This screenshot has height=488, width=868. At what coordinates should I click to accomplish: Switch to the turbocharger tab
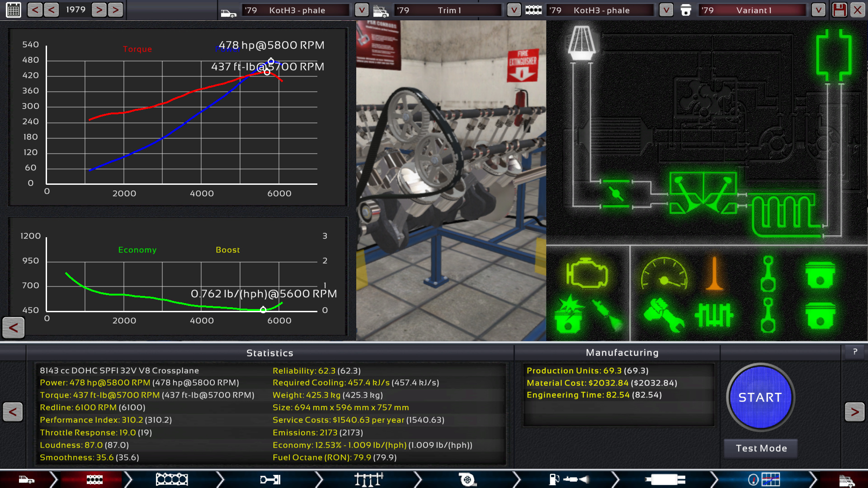[467, 479]
